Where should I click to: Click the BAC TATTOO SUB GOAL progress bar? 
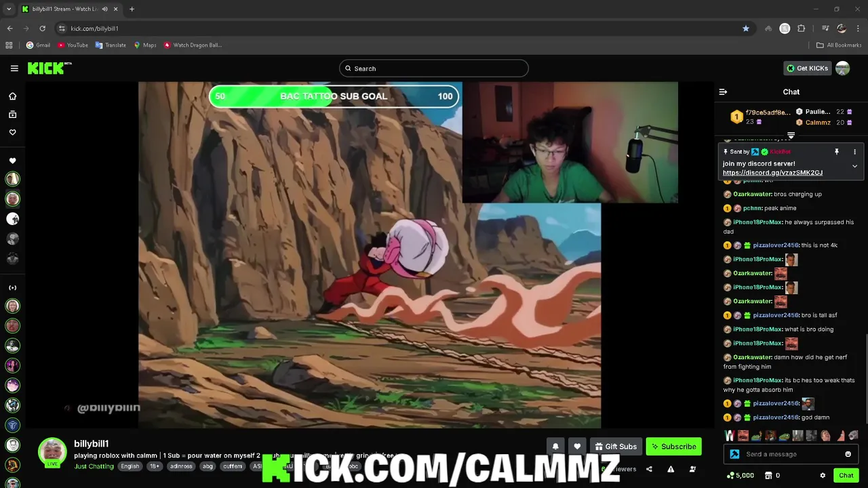tap(334, 96)
